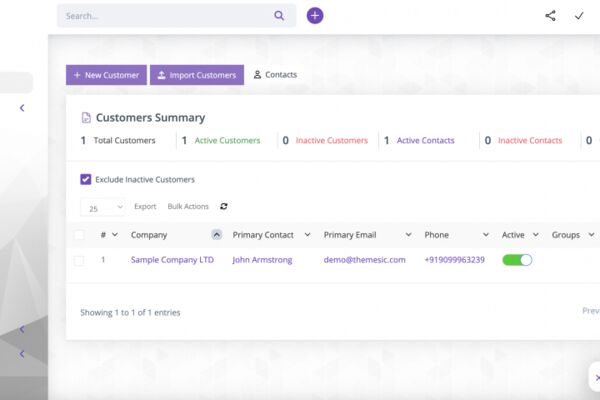
Task: Tick the checkbox for the Sample Company LTD row
Action: [x=79, y=260]
